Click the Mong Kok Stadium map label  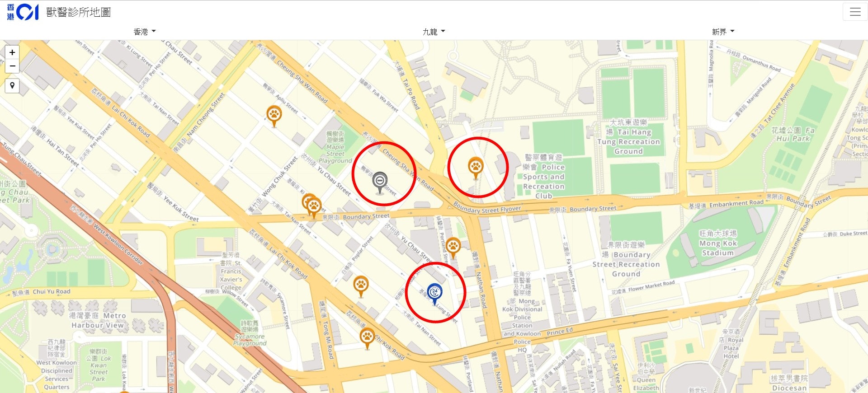click(718, 243)
